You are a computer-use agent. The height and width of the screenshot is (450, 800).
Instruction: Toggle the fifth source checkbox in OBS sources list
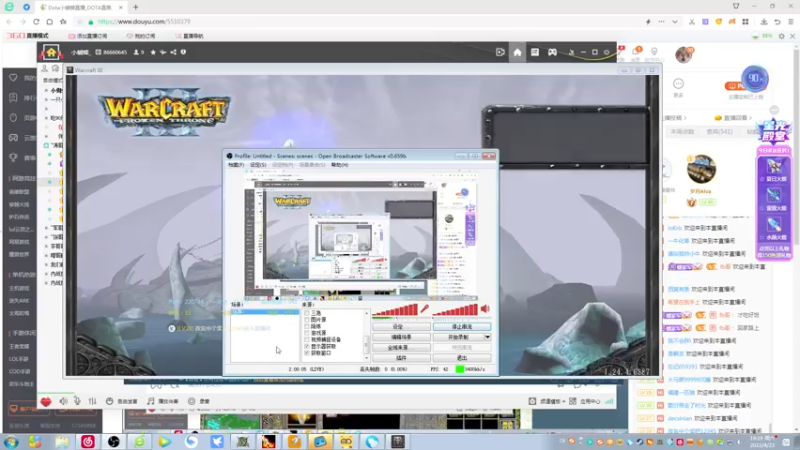(307, 339)
